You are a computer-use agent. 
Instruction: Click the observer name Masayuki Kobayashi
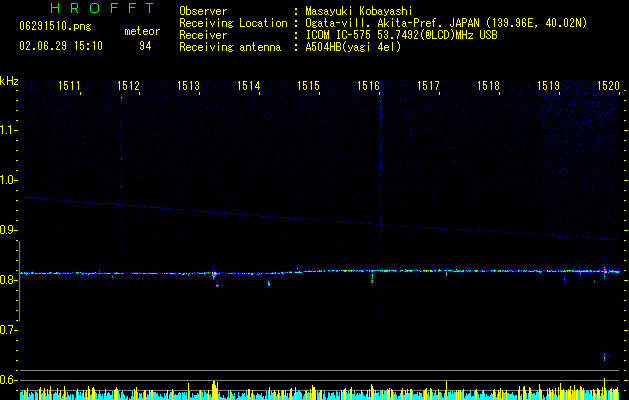click(359, 11)
